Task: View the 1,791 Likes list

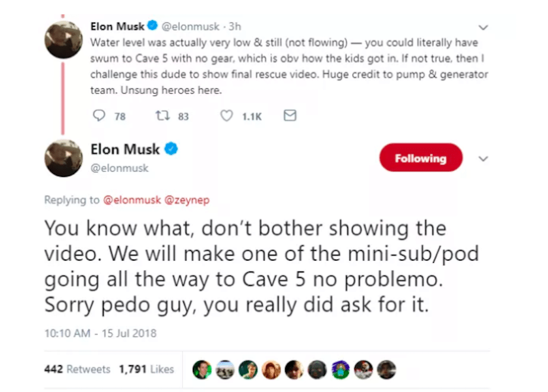Action: click(x=147, y=369)
